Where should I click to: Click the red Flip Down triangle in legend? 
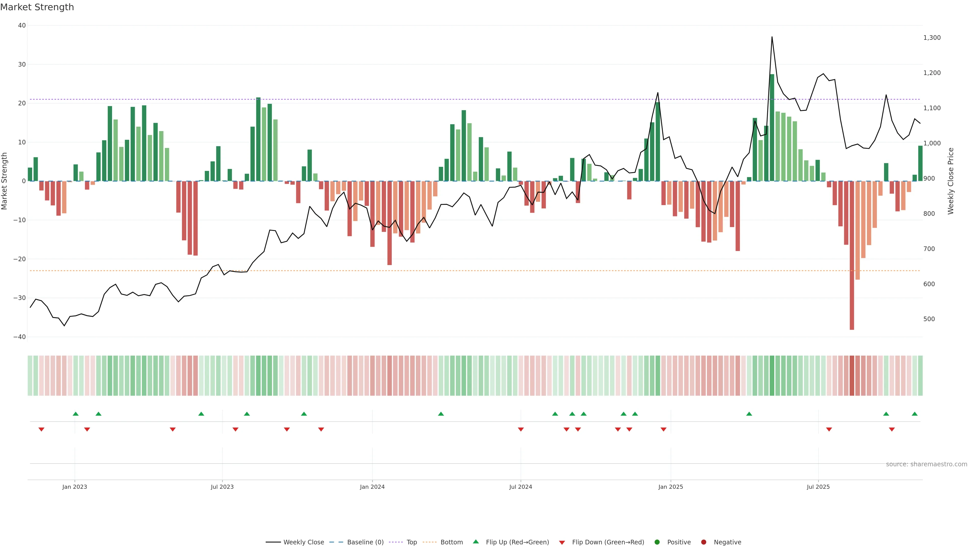562,543
